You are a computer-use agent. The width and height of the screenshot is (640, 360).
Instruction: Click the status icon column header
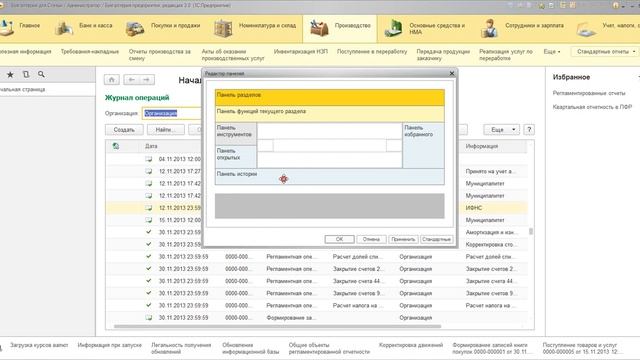pos(116,146)
